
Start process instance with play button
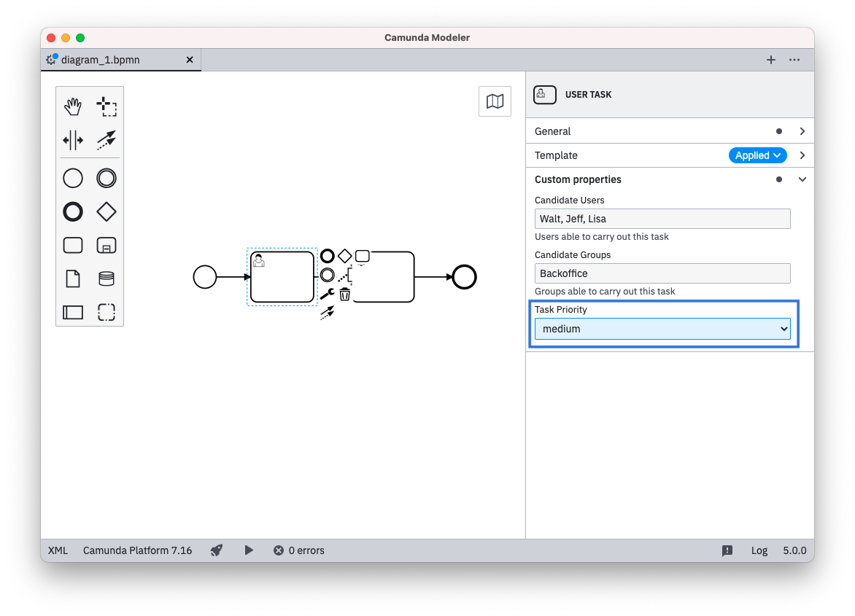click(x=249, y=550)
